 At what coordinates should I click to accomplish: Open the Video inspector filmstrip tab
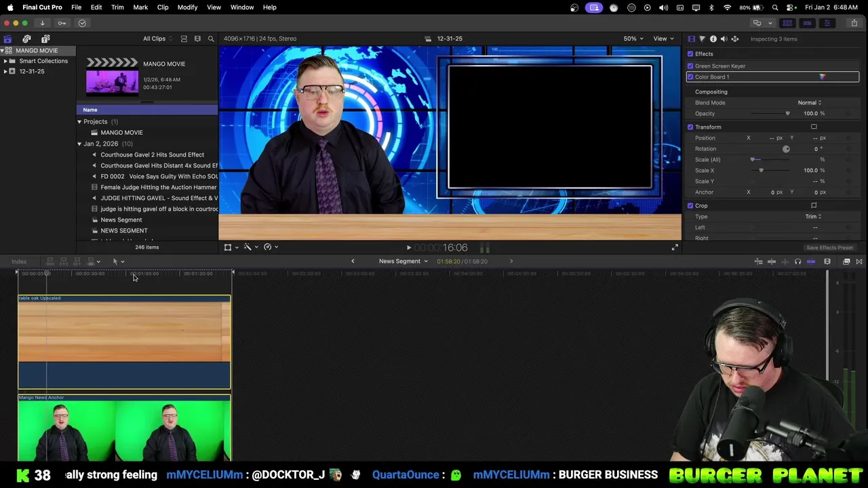pos(691,39)
